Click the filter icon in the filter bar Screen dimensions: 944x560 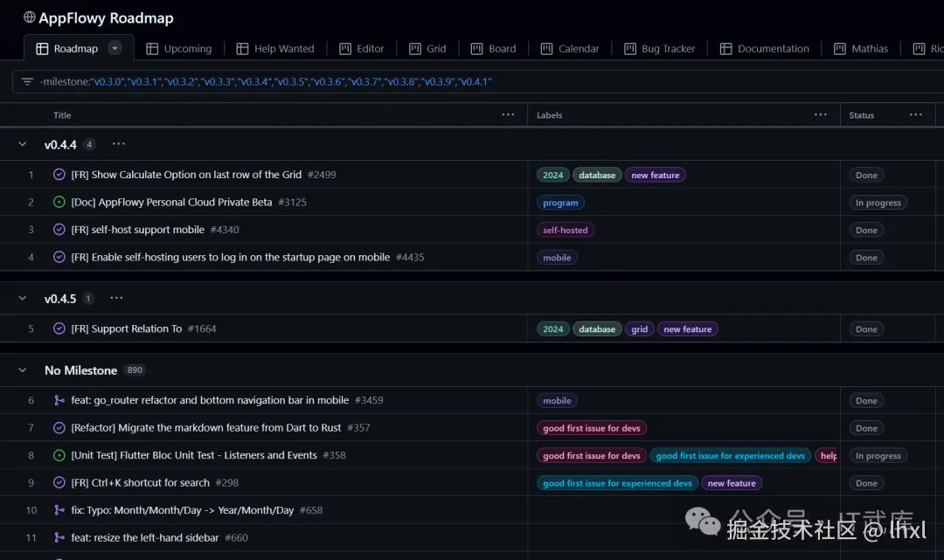pyautogui.click(x=28, y=82)
